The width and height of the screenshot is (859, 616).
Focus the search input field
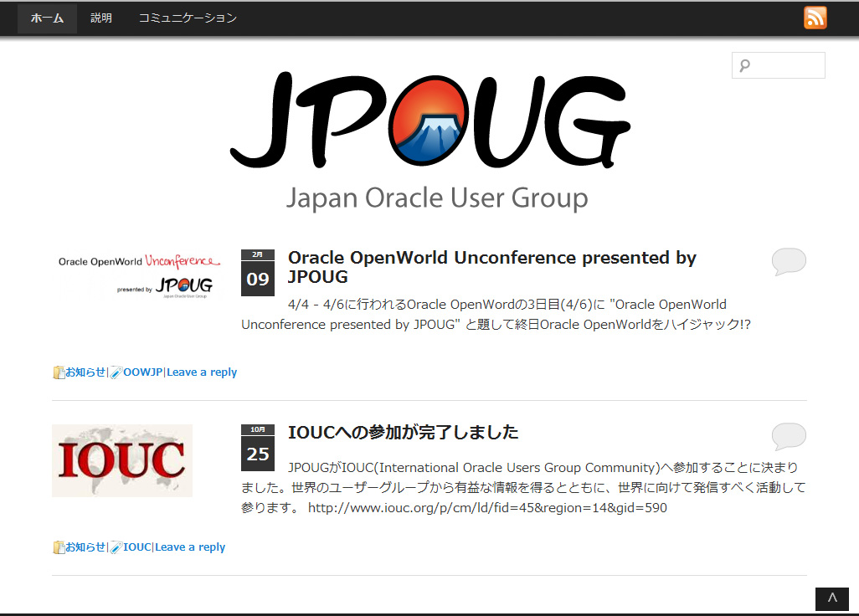pos(779,65)
